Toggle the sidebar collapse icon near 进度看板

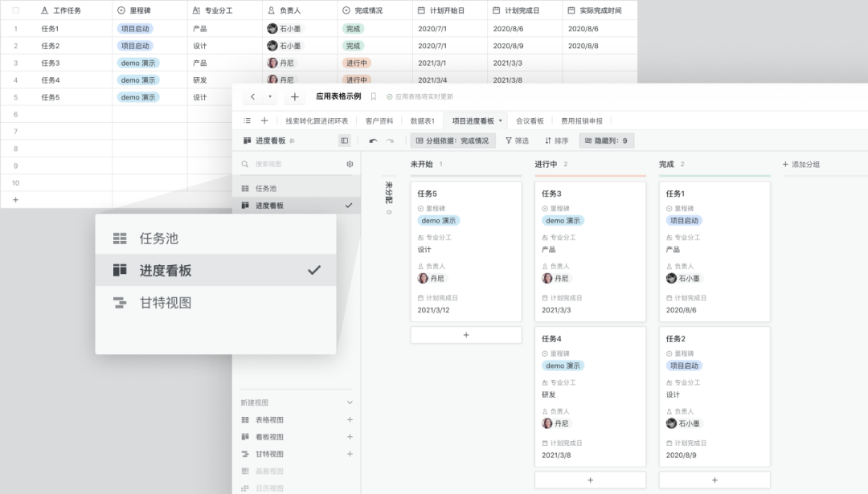(x=343, y=140)
